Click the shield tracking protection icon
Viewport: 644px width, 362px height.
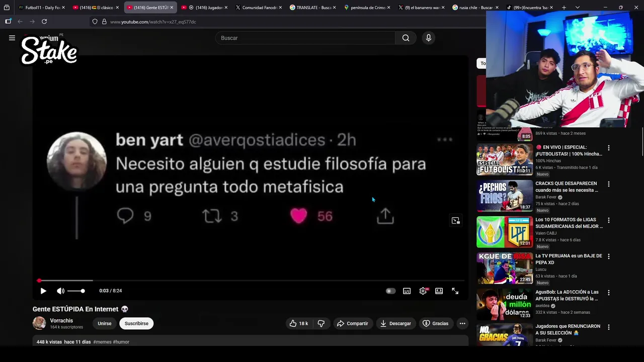pos(95,22)
